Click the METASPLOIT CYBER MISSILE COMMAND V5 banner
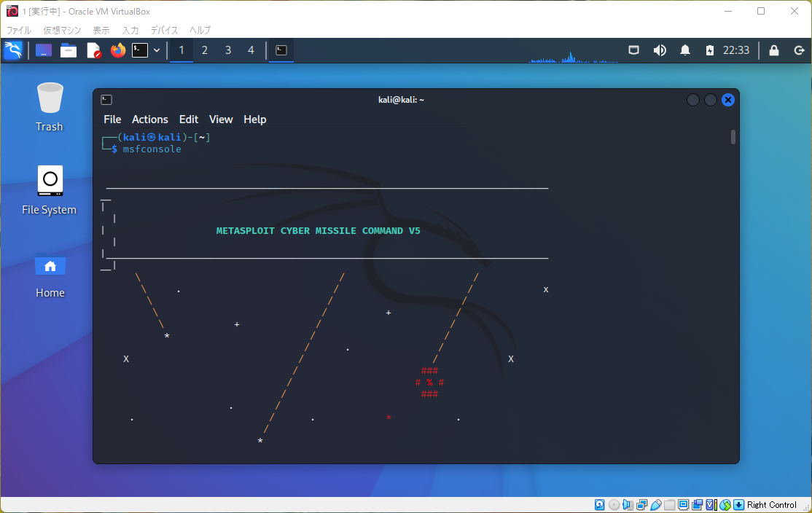 click(318, 231)
